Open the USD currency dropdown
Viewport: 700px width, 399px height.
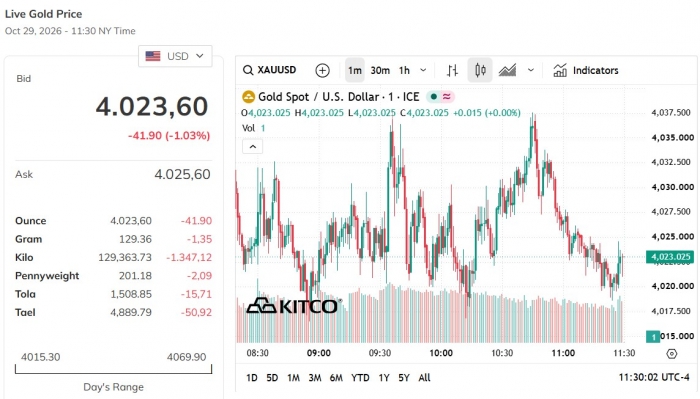175,56
